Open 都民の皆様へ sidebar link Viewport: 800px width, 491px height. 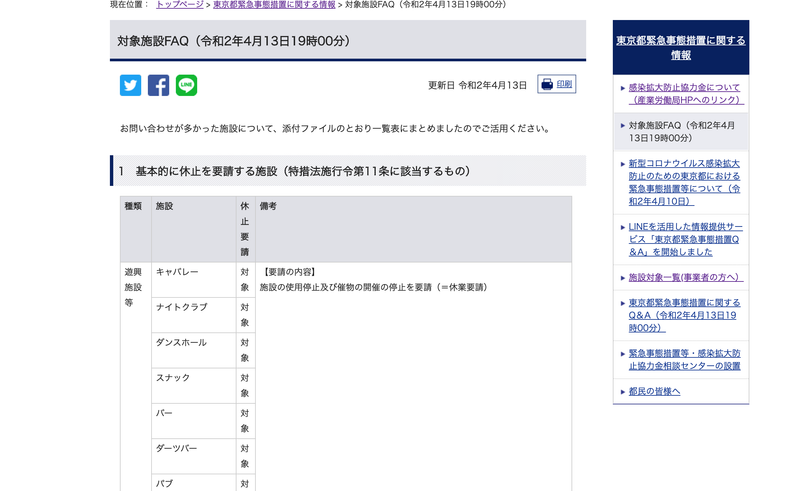[654, 391]
